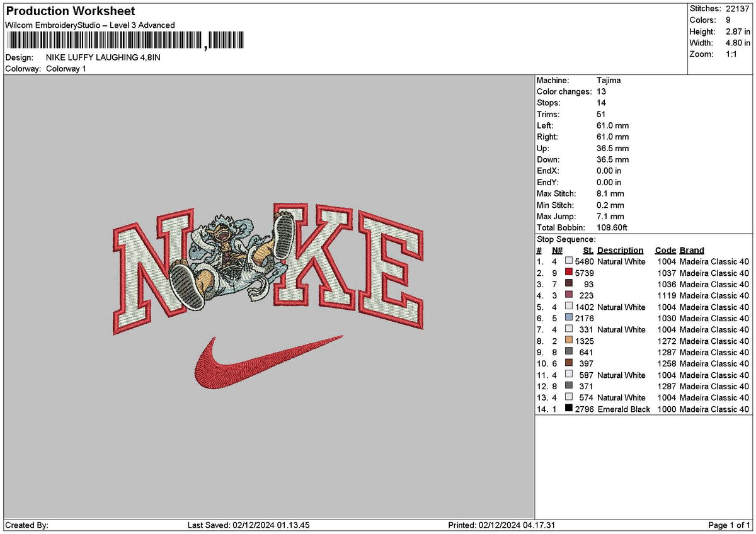
Task: Click the "Production Worksheet" title
Action: [x=70, y=11]
